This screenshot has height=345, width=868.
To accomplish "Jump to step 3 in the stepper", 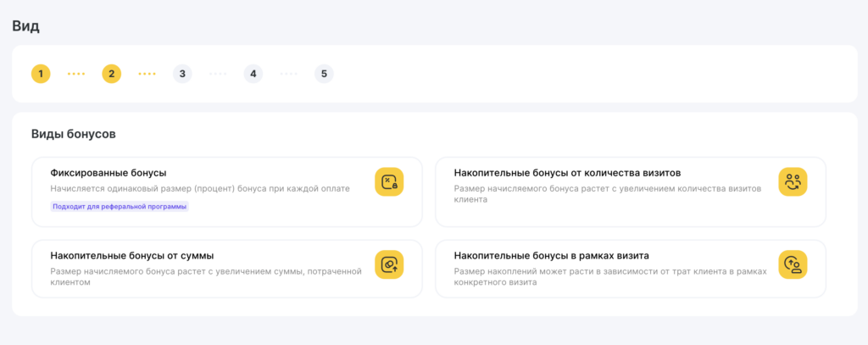I will [x=182, y=74].
